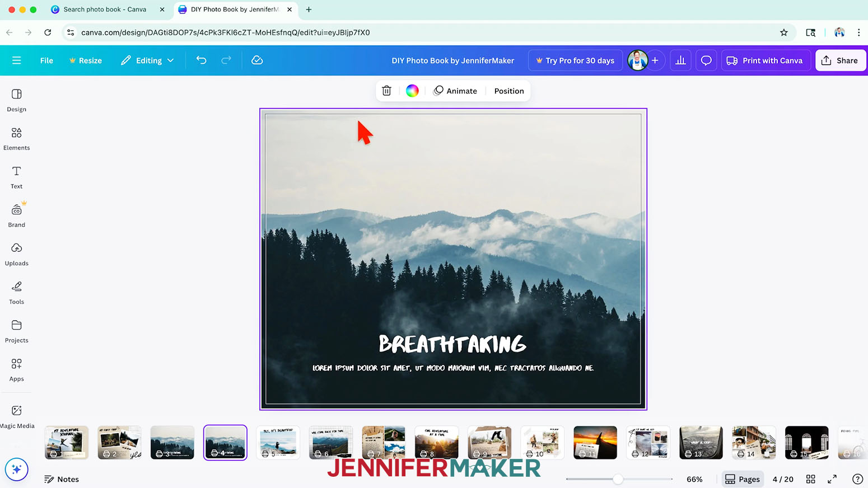
Task: Open the Resize option
Action: [x=85, y=60]
